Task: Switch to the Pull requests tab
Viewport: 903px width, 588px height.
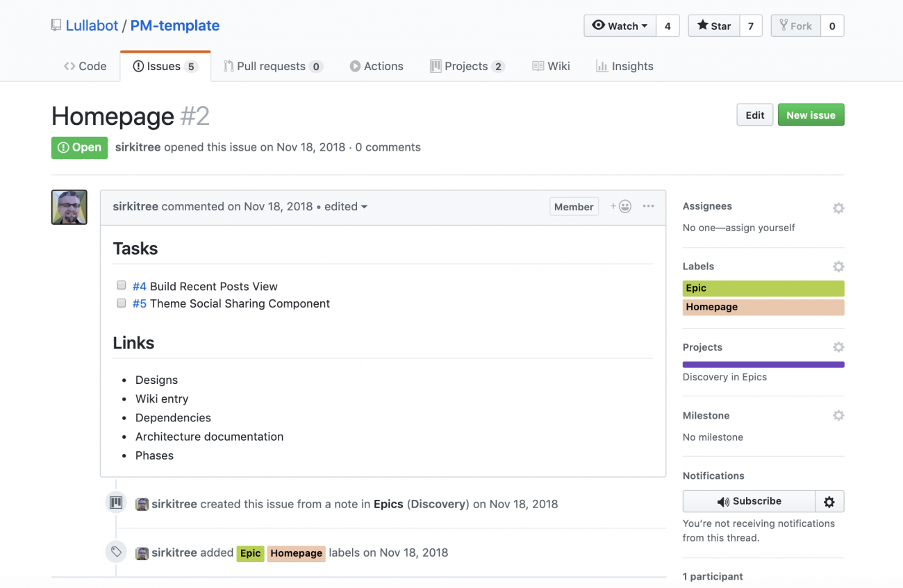Action: click(x=272, y=66)
